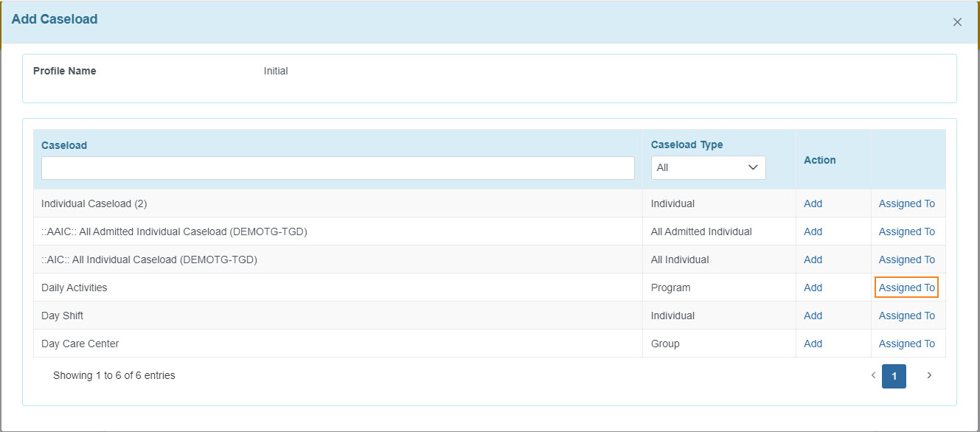Add the ::AIC:: All Individual Caseload
Viewport: 980px width, 432px height.
click(813, 259)
